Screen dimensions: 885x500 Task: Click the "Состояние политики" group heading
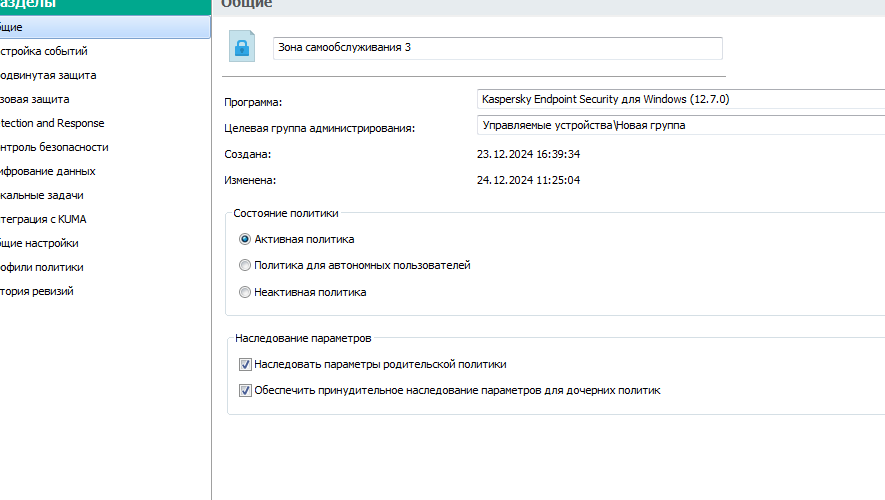pos(286,213)
